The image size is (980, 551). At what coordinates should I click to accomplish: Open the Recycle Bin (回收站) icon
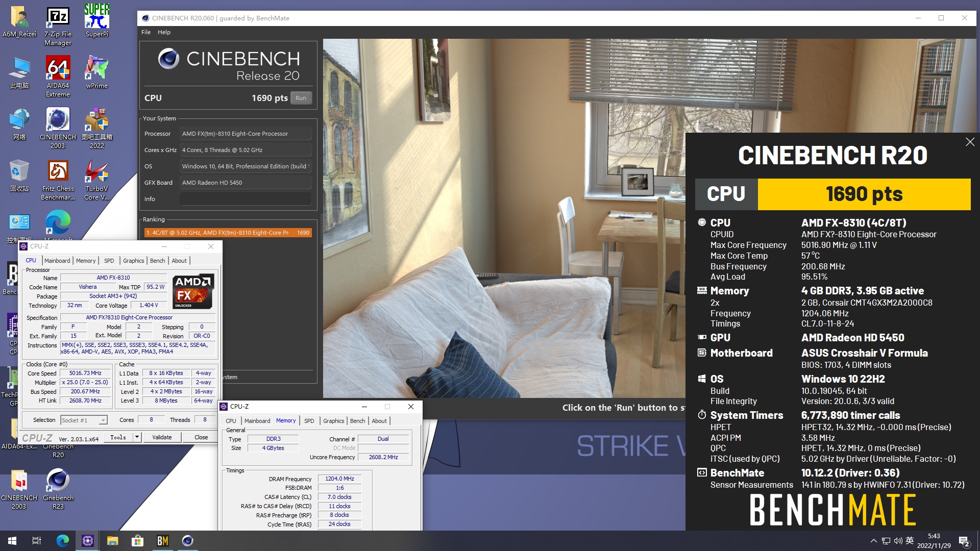[x=19, y=176]
